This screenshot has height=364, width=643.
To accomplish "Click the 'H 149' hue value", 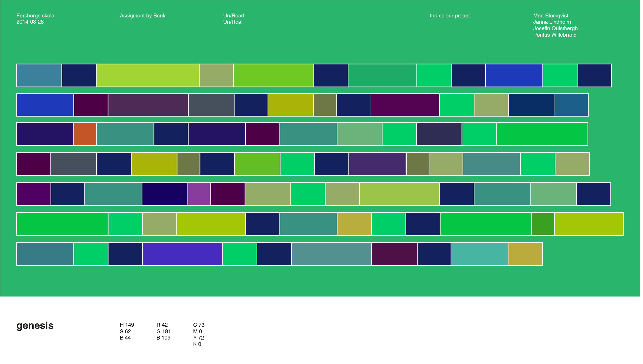I will (127, 325).
